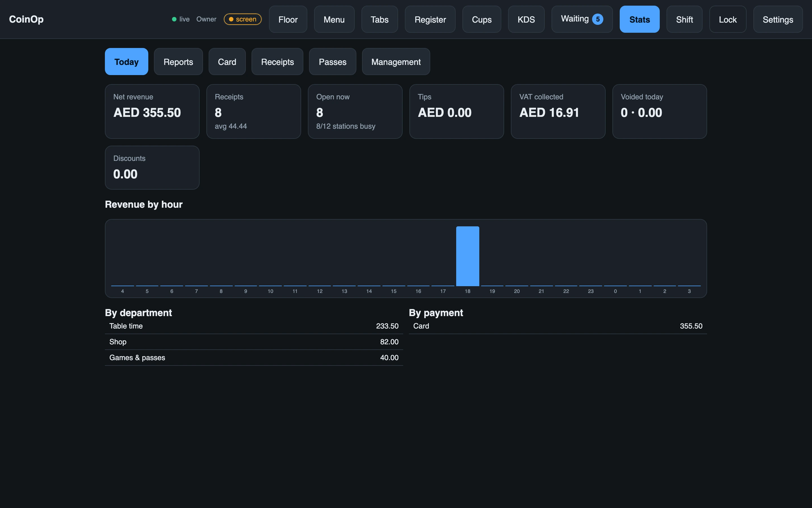This screenshot has width=812, height=508.
Task: Click the 355.50 payment value
Action: click(x=691, y=326)
